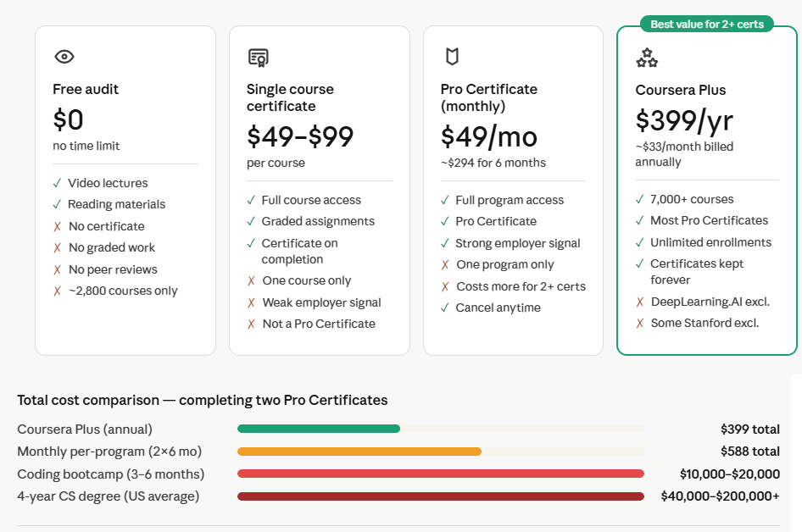The width and height of the screenshot is (802, 532).
Task: Select the 'Pro Certificate (monthly)' heading
Action: (x=489, y=97)
